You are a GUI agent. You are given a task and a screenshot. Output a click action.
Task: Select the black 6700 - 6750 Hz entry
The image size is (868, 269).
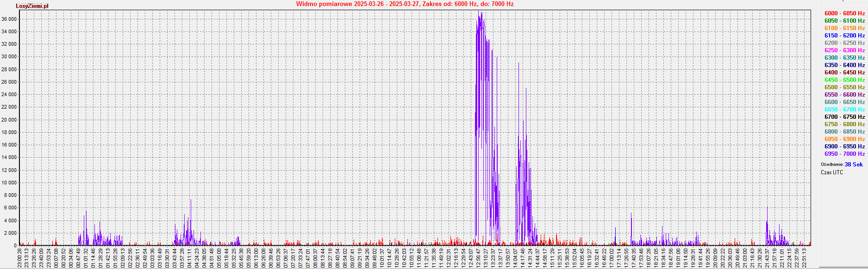(x=844, y=117)
